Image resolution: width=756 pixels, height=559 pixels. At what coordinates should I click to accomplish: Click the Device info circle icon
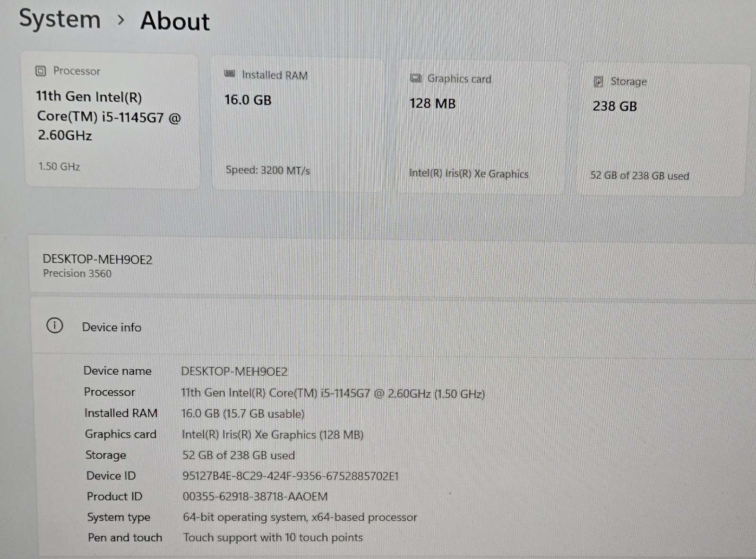[54, 326]
